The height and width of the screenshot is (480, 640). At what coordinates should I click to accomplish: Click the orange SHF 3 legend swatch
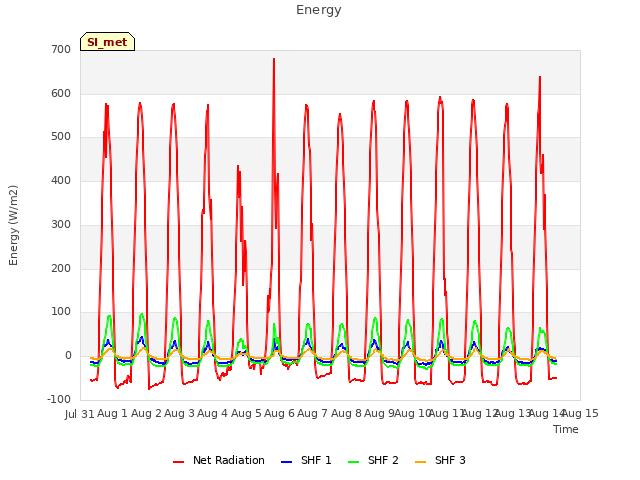[x=420, y=462]
